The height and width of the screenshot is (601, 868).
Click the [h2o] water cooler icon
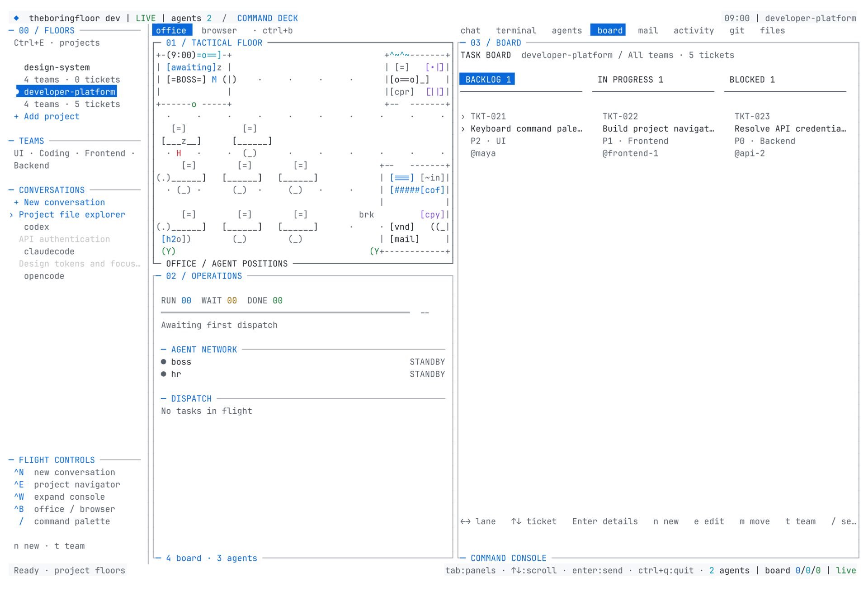(x=176, y=239)
